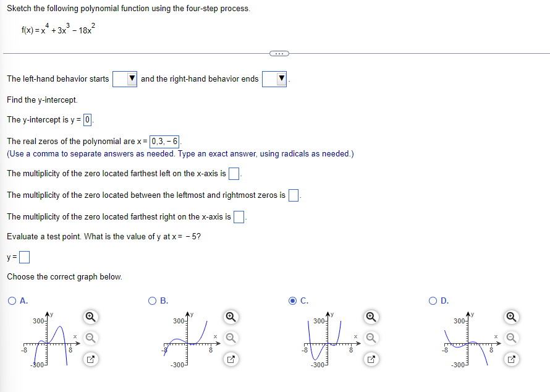
Task: Select answer choice A
Action: 12,301
